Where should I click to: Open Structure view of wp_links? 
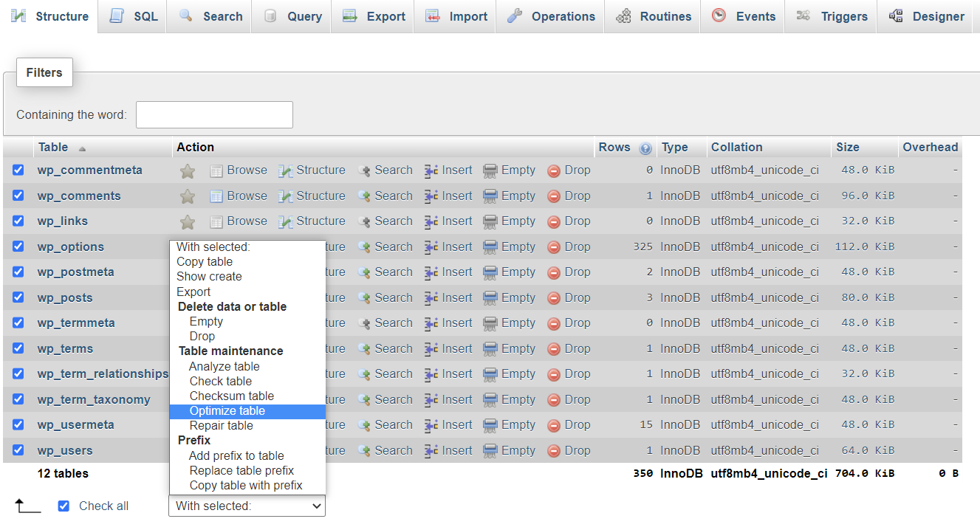click(x=319, y=221)
